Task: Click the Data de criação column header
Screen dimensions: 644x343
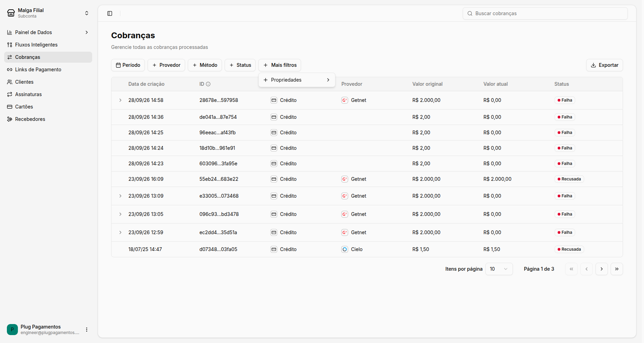Action: tap(146, 84)
